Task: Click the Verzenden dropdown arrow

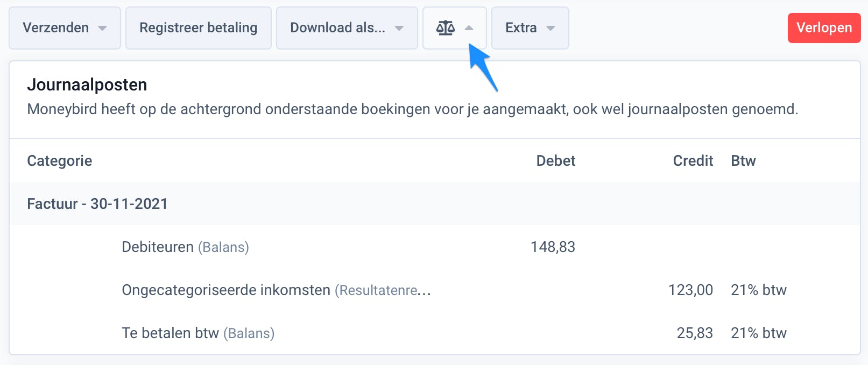Action: [102, 29]
